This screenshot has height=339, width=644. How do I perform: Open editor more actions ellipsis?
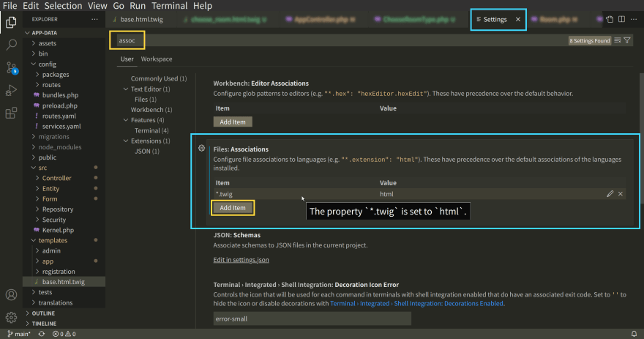coord(634,19)
